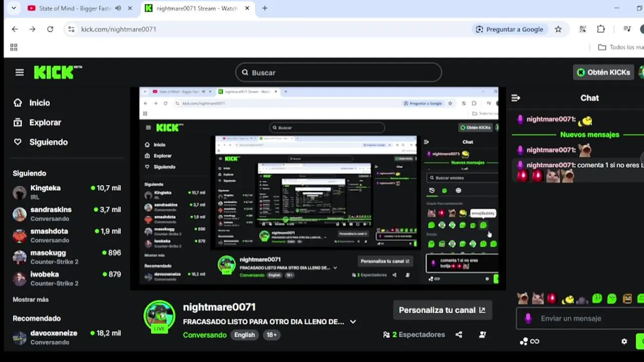Click the Nuevos mensajes divider label
Screen dimensions: 644x362
point(590,135)
